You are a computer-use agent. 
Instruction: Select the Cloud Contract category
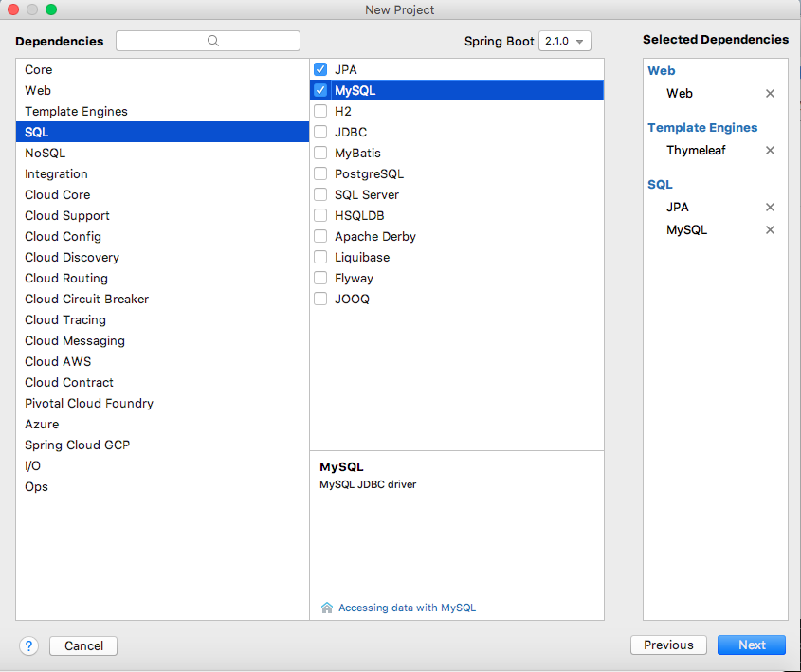click(x=162, y=382)
